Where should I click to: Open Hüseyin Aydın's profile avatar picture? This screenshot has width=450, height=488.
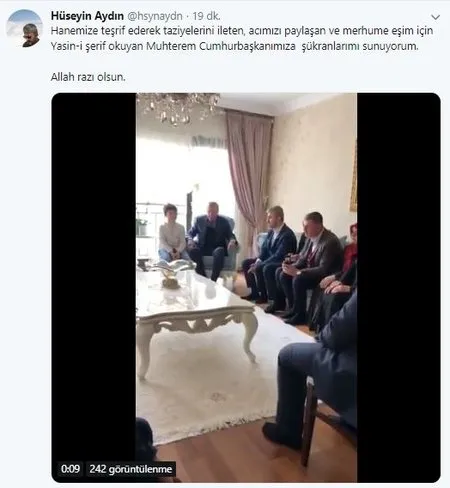tap(24, 28)
